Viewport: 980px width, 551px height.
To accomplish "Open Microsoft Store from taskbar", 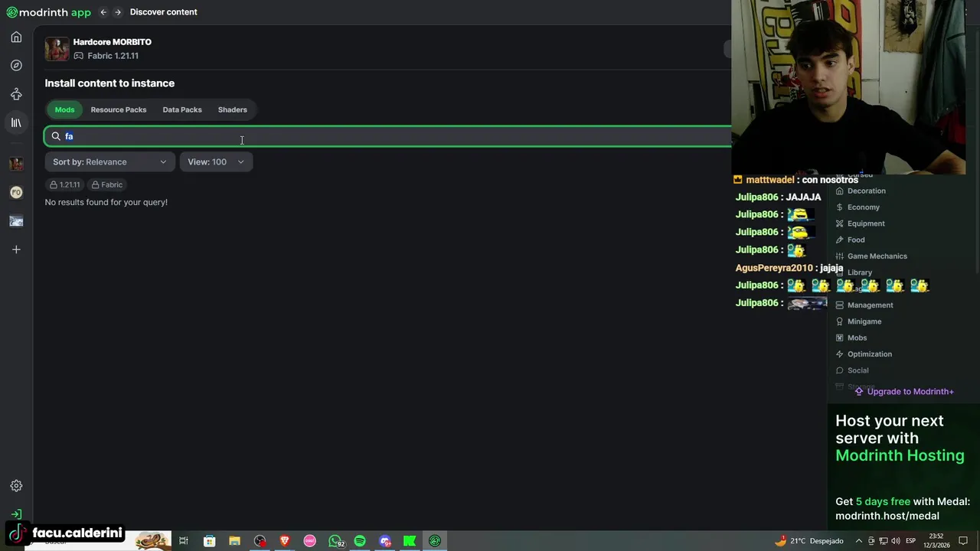I will [209, 541].
